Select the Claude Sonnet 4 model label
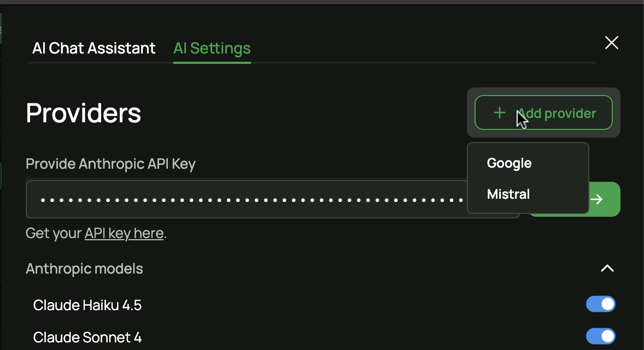 point(87,337)
